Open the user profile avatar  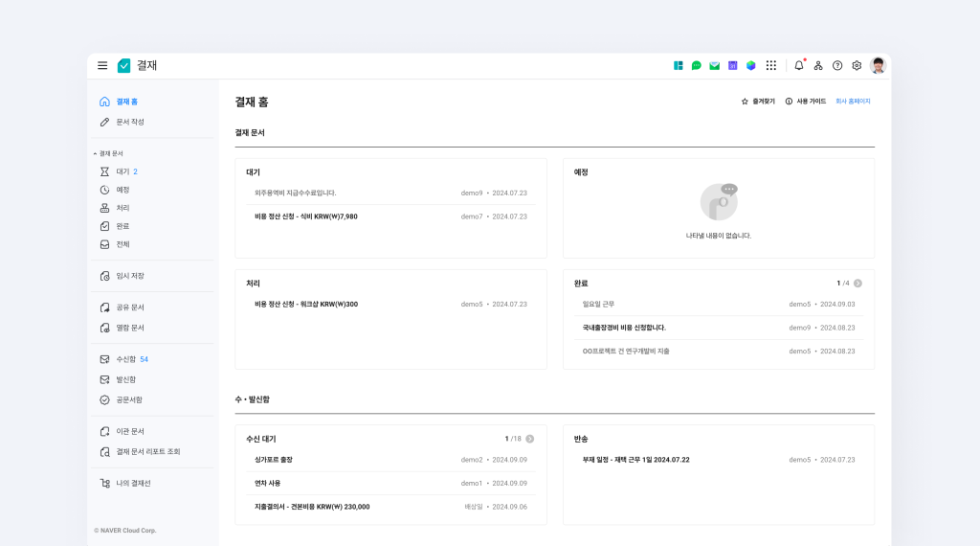(879, 66)
